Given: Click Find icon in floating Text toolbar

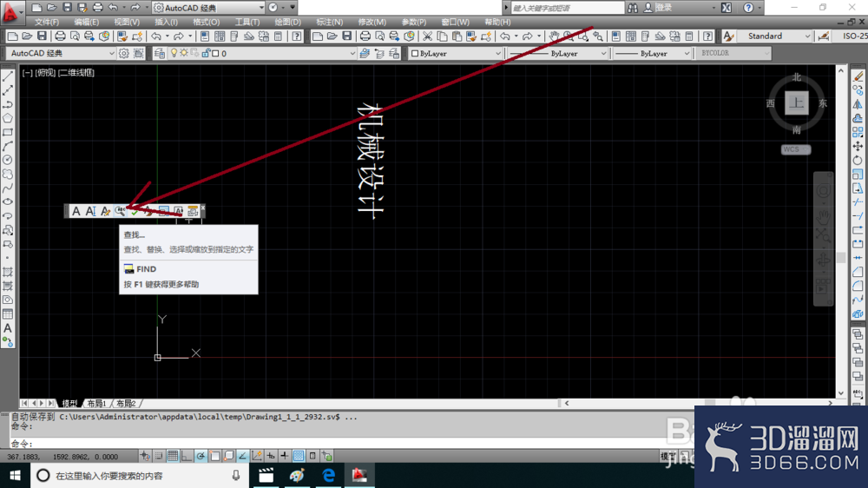Looking at the screenshot, I should 120,211.
